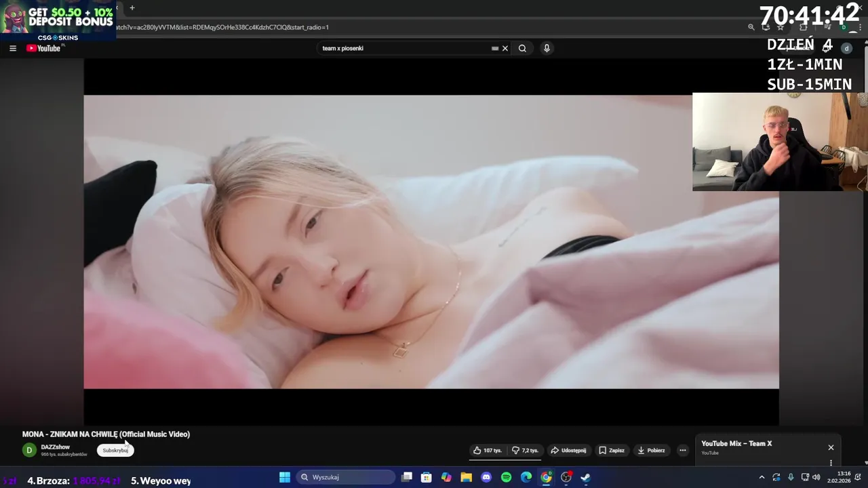Open the DAZZshow channel name link
868x488 pixels.
[56, 447]
